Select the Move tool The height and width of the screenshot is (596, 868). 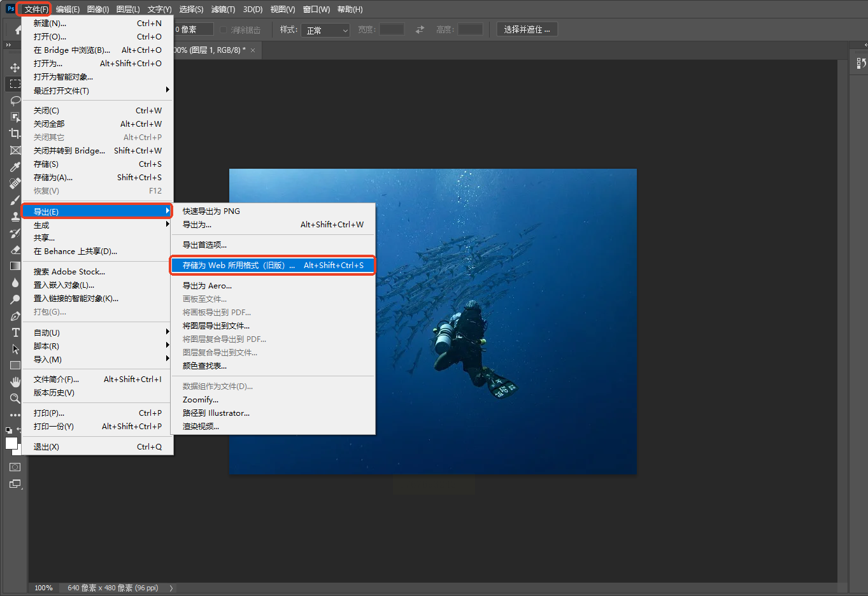coord(15,67)
